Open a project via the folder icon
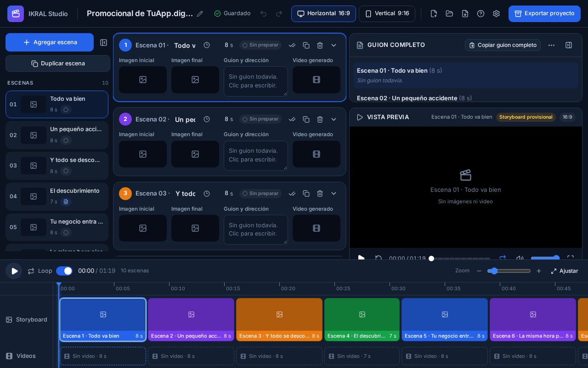588x368 pixels. (449, 14)
